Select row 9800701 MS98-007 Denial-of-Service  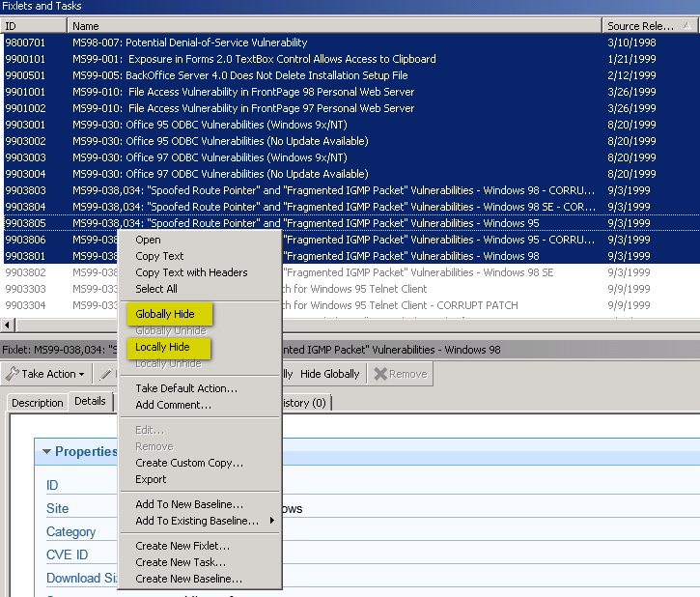click(x=350, y=43)
